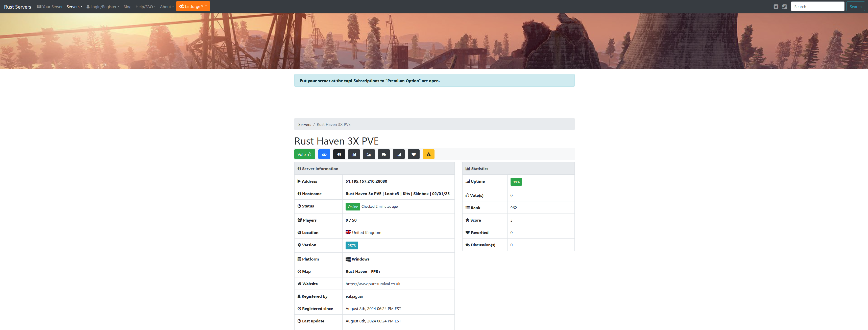
Task: Click the Premium Option announcement banner
Action: click(434, 81)
